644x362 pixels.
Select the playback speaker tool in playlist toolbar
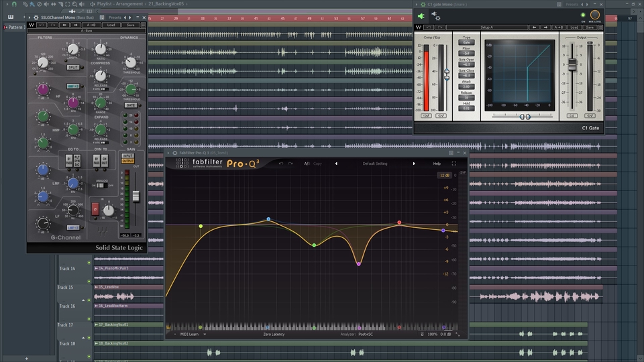pos(81,4)
